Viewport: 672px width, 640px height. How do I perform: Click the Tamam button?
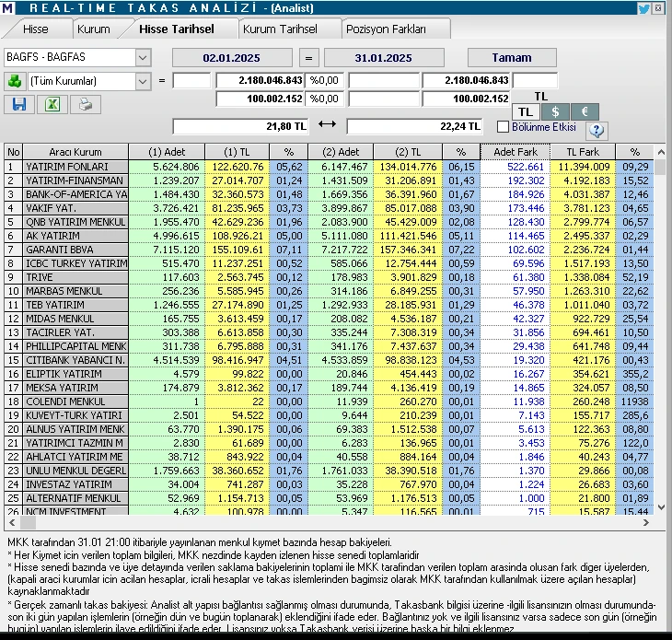(x=512, y=57)
